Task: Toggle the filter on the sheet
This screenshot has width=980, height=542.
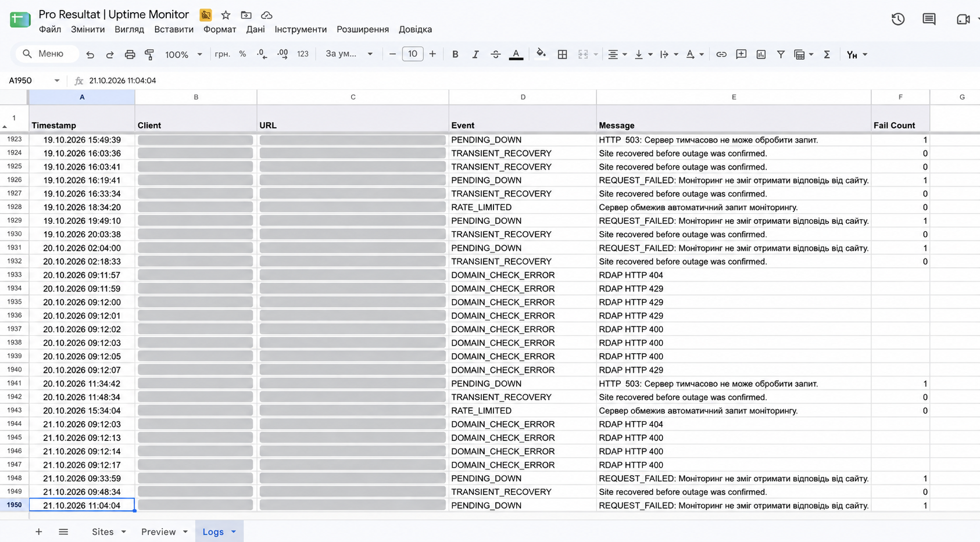Action: click(x=781, y=55)
